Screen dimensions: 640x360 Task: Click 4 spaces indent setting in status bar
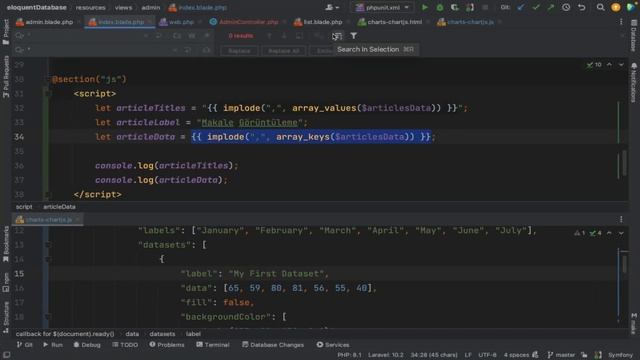(x=516, y=355)
